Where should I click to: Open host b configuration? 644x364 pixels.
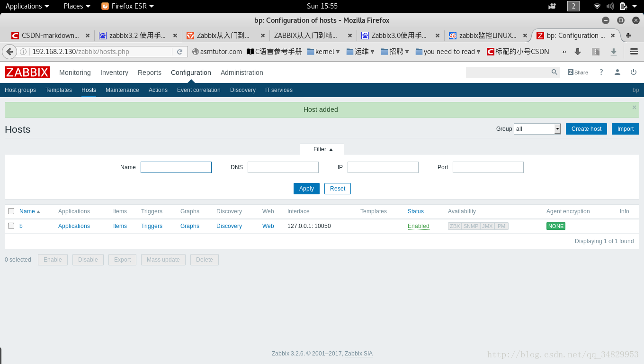click(x=21, y=226)
